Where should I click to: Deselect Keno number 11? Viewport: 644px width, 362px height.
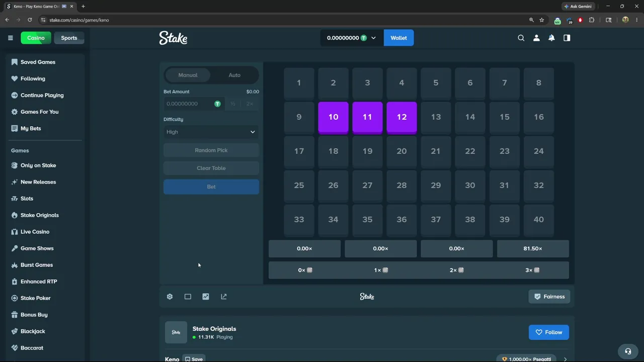pyautogui.click(x=367, y=118)
